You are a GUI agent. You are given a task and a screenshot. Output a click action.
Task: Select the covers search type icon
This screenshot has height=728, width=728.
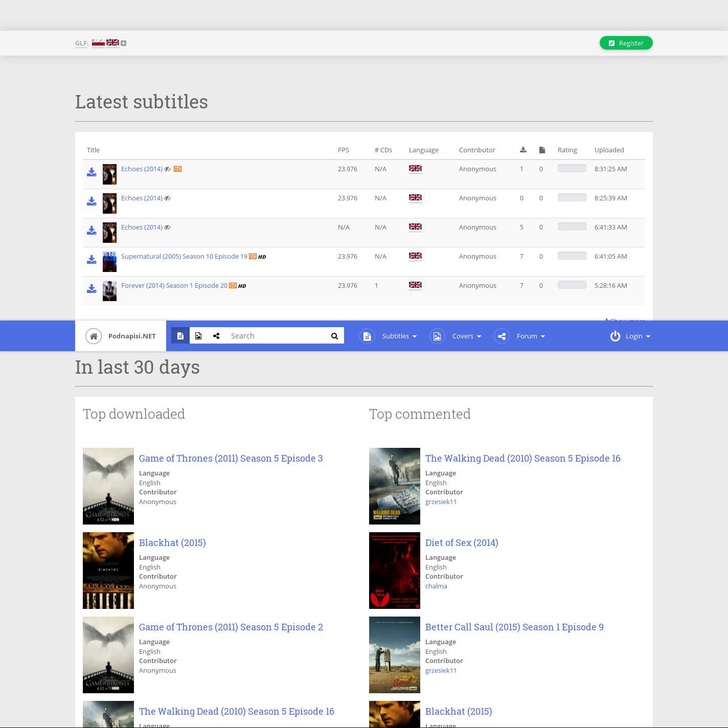tap(198, 336)
